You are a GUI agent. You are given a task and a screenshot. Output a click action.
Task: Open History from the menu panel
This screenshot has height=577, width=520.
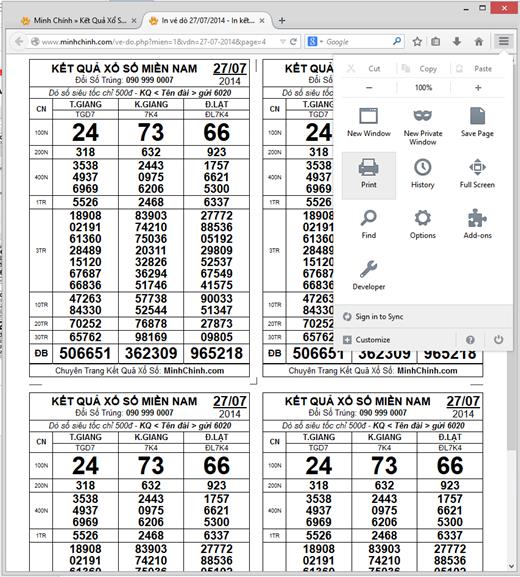click(423, 174)
